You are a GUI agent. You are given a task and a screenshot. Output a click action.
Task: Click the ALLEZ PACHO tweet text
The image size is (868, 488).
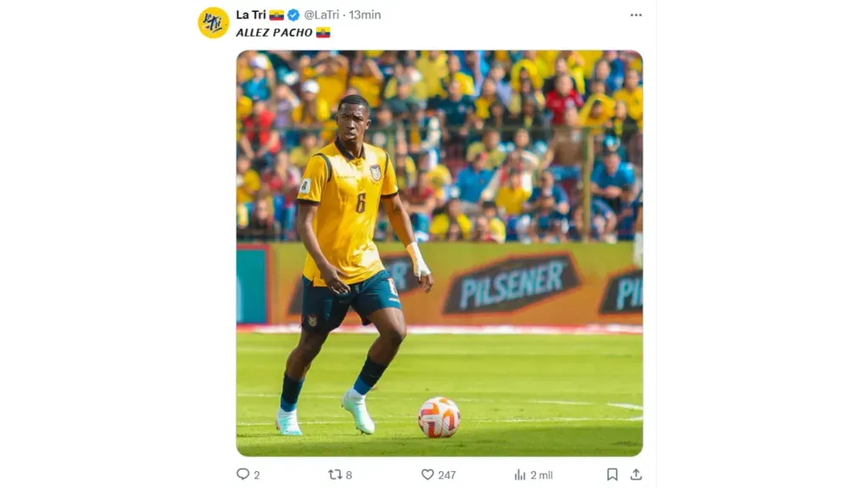coord(275,33)
